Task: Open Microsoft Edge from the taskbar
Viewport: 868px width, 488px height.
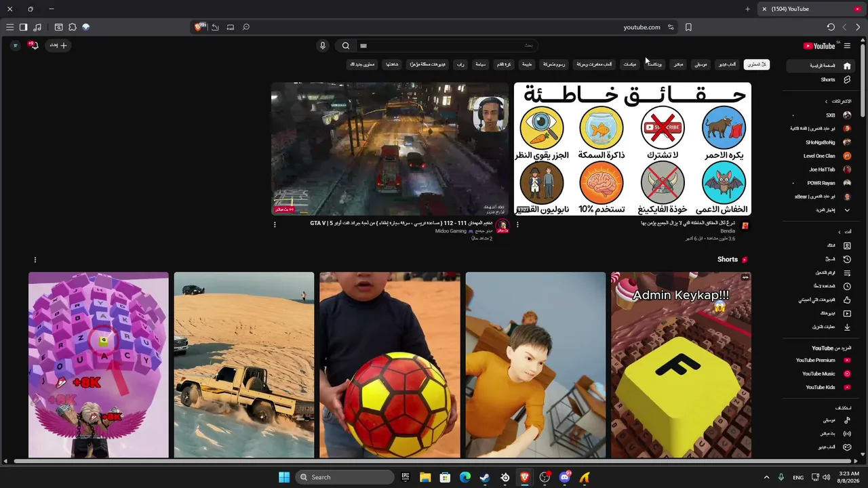Action: [465, 477]
